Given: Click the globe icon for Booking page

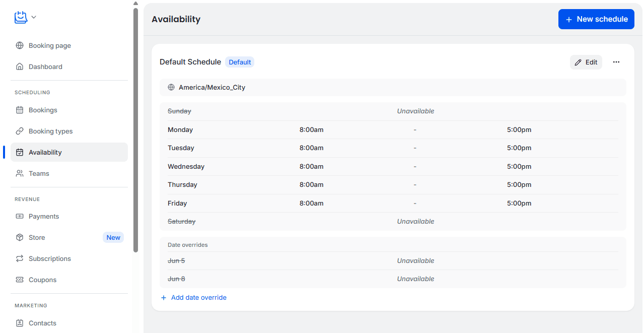Looking at the screenshot, I should 20,45.
